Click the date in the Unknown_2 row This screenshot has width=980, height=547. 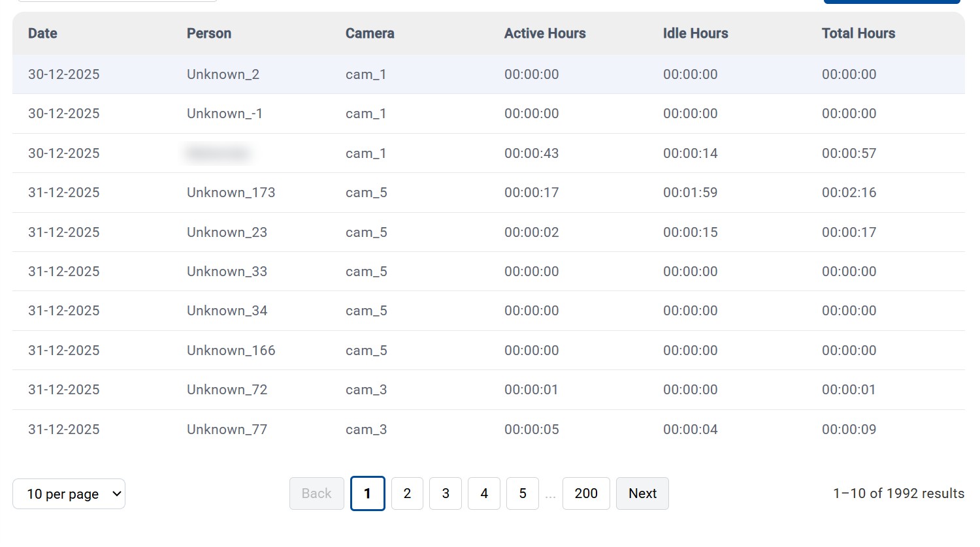(x=64, y=74)
